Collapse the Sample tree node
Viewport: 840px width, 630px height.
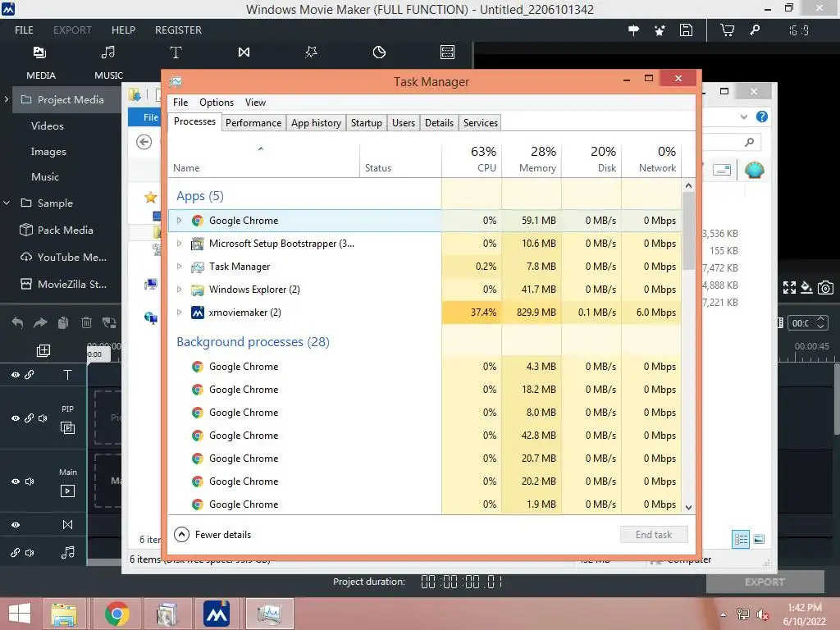[x=7, y=203]
